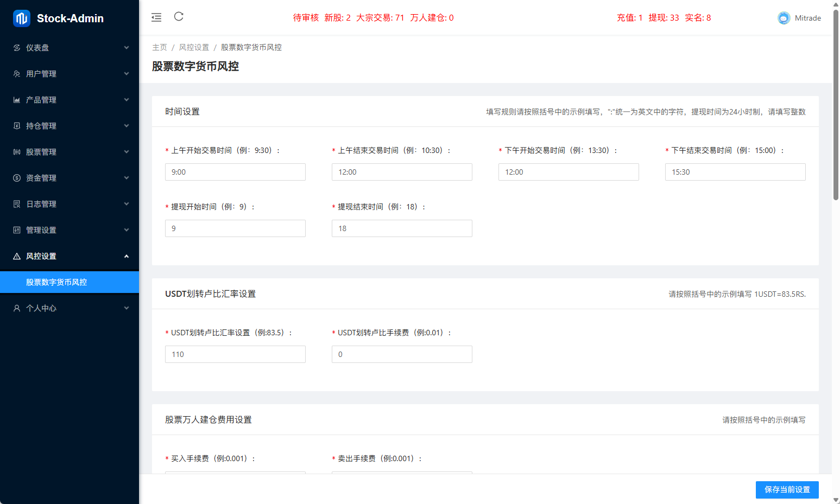Screen dimensions: 840x504
Task: Open the 提现: 33 notice
Action: [x=664, y=17]
